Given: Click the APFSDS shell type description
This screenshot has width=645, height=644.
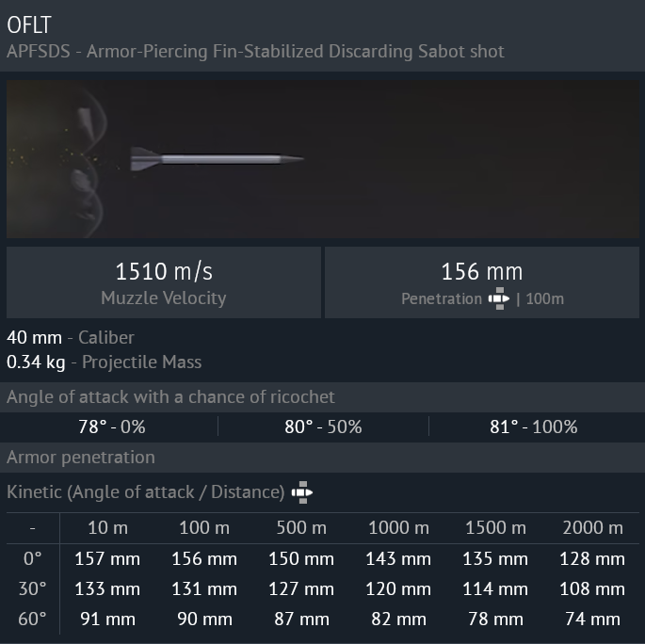Looking at the screenshot, I should tap(255, 51).
